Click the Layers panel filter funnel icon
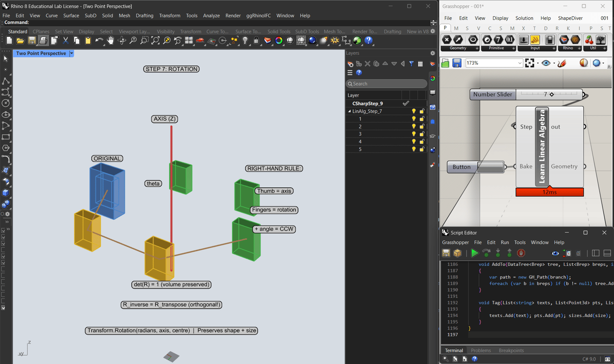The width and height of the screenshot is (614, 364). pos(411,64)
